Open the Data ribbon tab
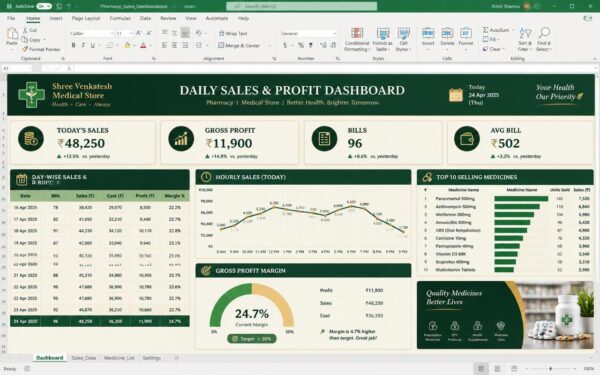Image resolution: width=600 pixels, height=375 pixels. point(145,18)
